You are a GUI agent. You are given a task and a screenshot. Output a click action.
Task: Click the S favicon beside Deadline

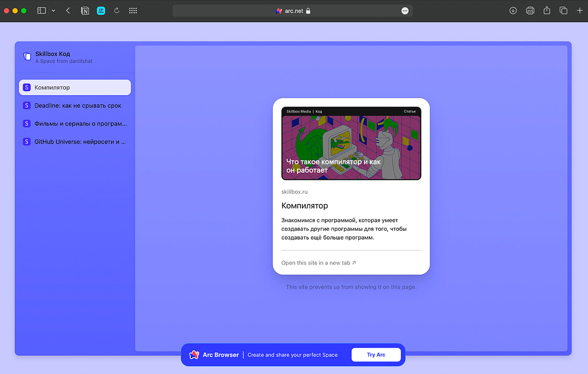click(27, 105)
